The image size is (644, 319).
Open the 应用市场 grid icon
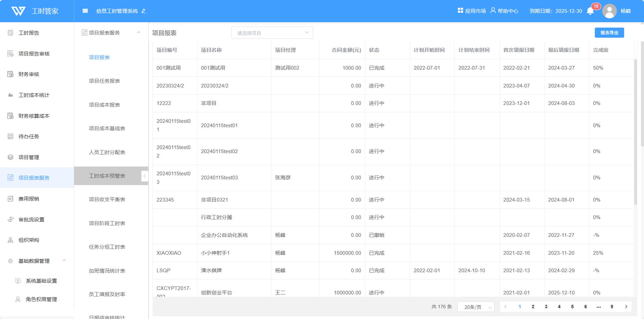click(460, 10)
